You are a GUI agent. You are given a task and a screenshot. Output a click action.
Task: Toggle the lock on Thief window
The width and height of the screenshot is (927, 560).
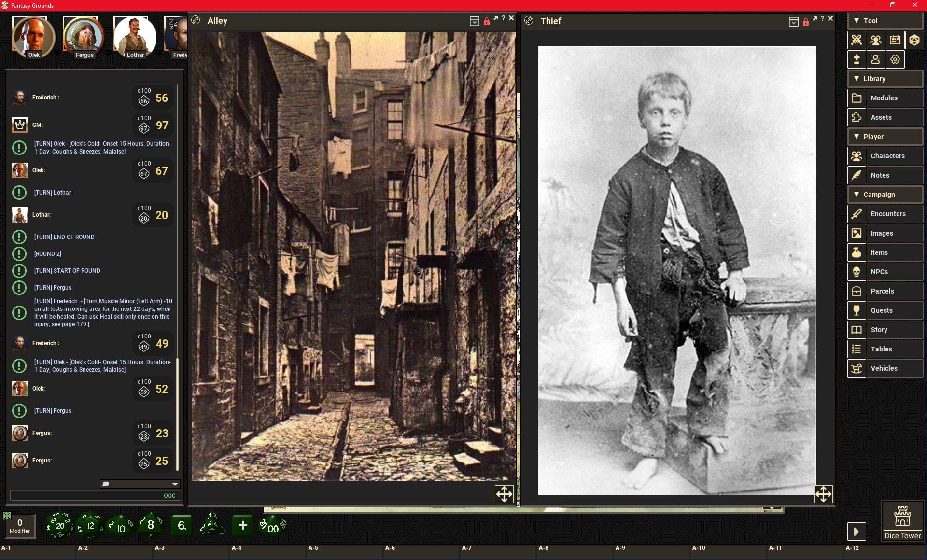coord(805,21)
